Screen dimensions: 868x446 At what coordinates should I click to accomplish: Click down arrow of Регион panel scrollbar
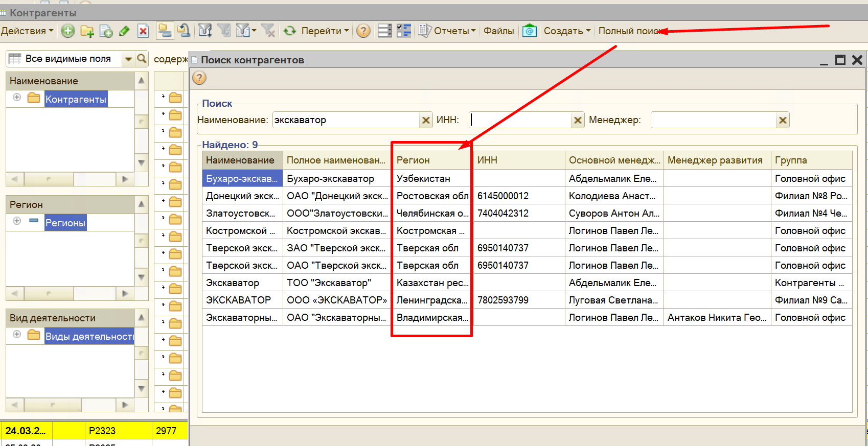pos(142,277)
